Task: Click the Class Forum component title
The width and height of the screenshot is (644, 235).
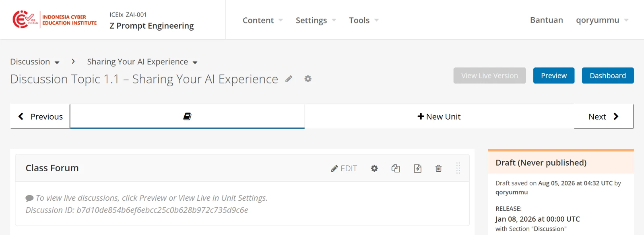Action: coord(52,168)
